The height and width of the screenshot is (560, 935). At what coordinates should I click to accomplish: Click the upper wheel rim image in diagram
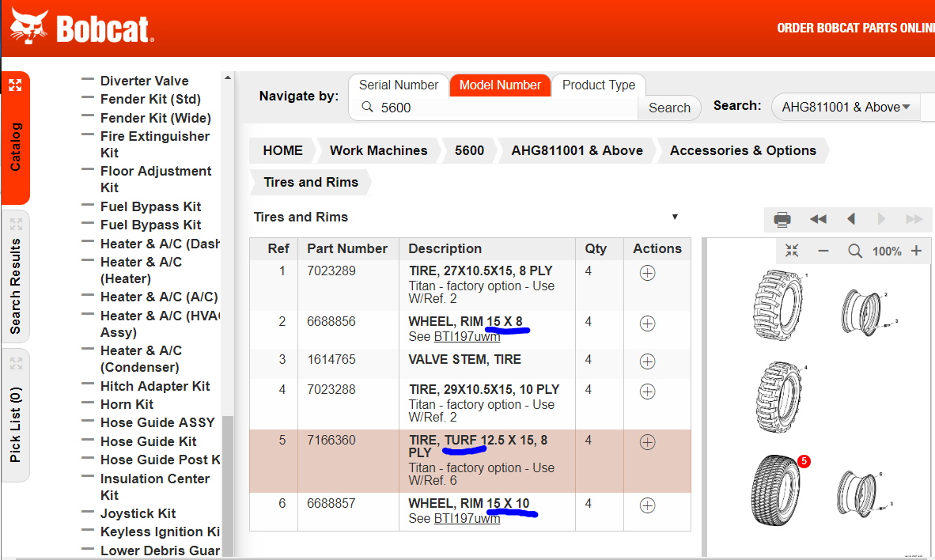click(862, 312)
